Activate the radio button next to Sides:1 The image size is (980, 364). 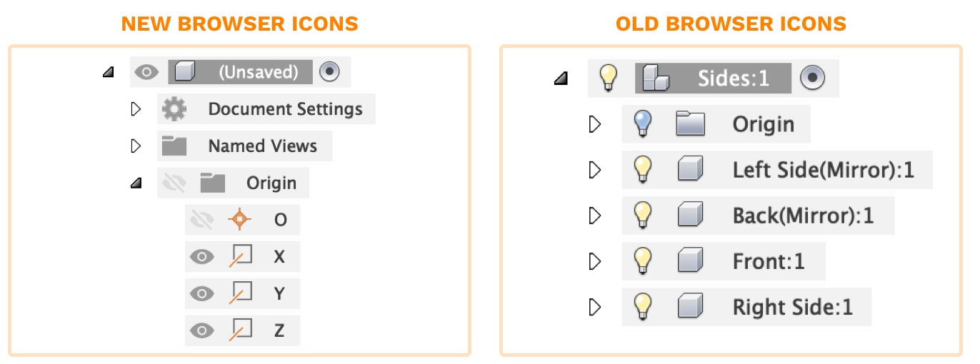click(812, 78)
